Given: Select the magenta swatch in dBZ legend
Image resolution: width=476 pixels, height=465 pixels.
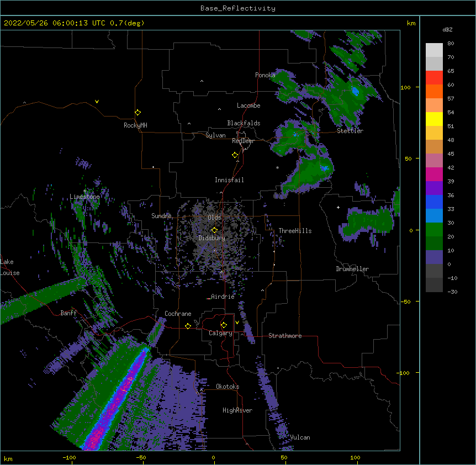Looking at the screenshot, I should (x=434, y=174).
